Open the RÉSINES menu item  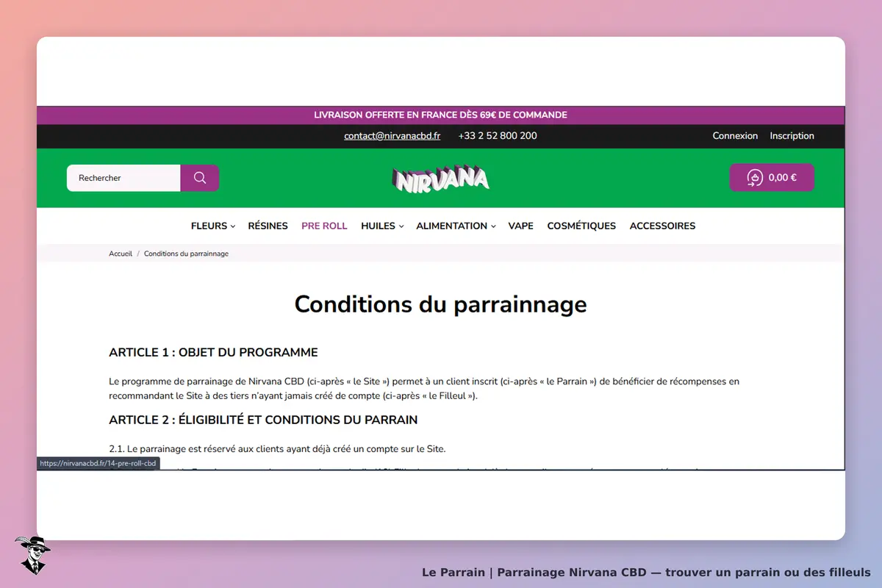coord(268,226)
